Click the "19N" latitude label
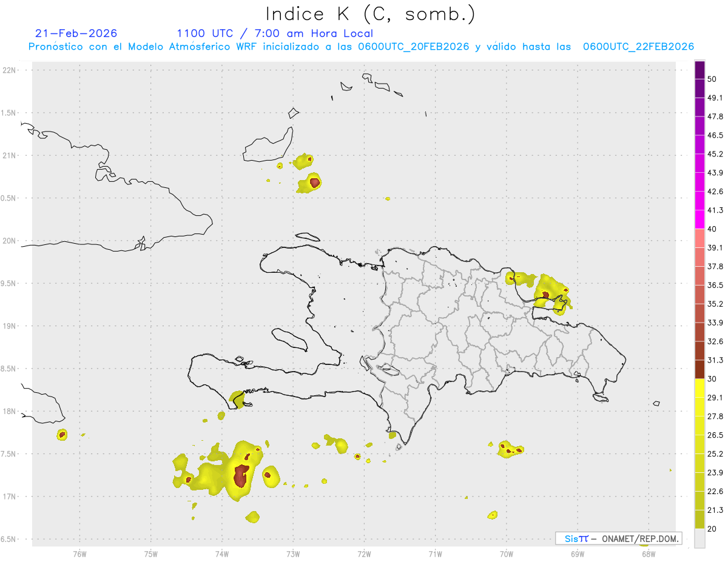Image resolution: width=728 pixels, height=562 pixels. pyautogui.click(x=9, y=326)
